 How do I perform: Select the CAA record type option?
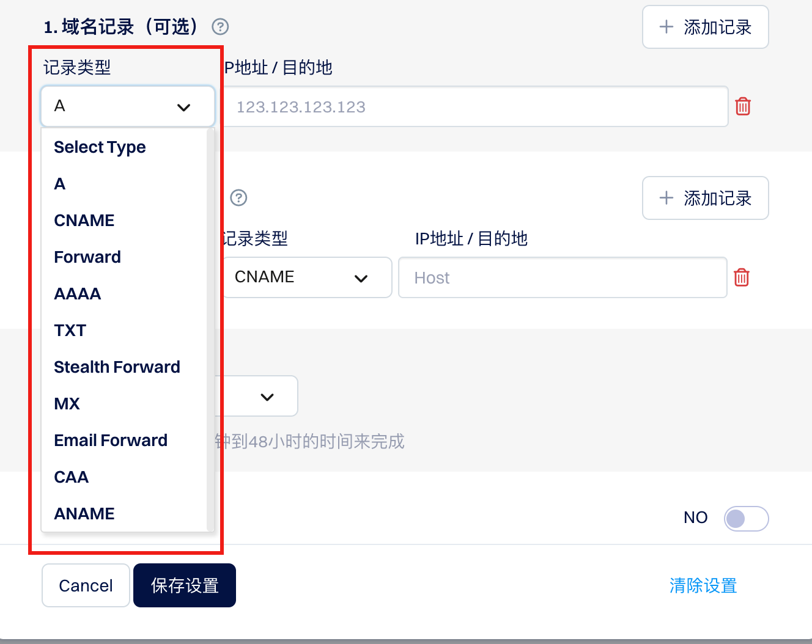click(124, 477)
